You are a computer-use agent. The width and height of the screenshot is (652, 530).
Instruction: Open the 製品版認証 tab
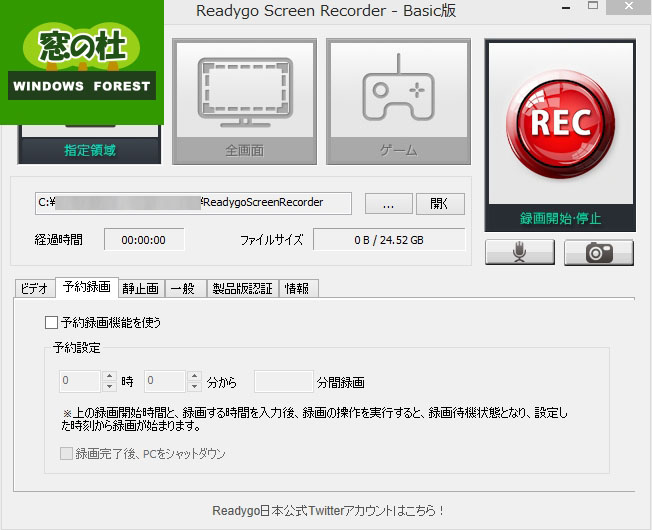242,288
